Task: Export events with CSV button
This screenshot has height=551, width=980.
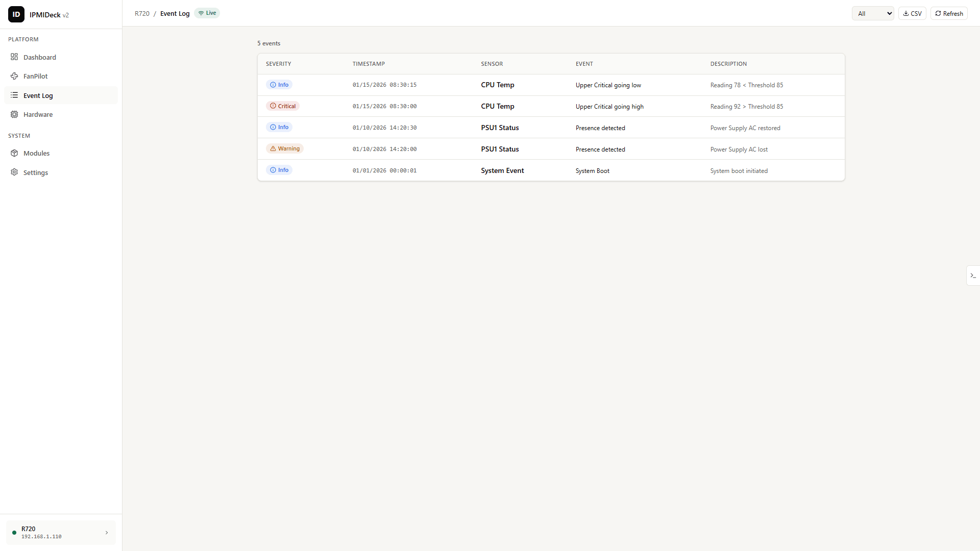Action: pos(912,14)
